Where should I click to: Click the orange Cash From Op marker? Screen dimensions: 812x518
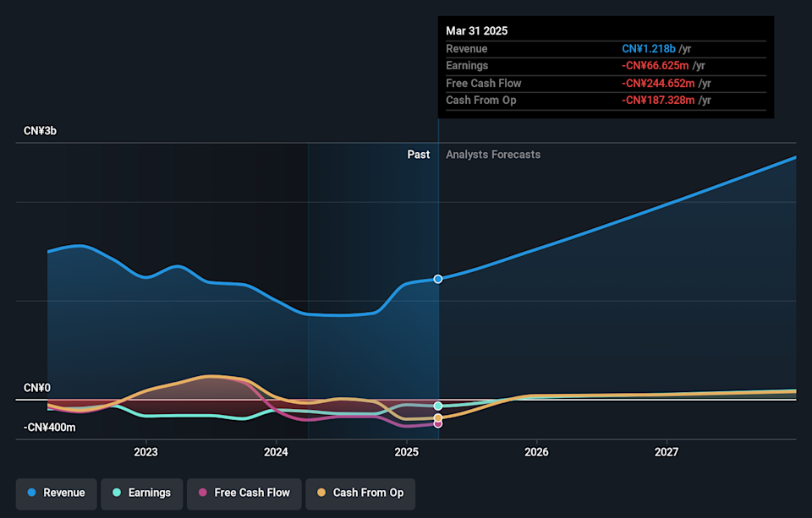[438, 417]
